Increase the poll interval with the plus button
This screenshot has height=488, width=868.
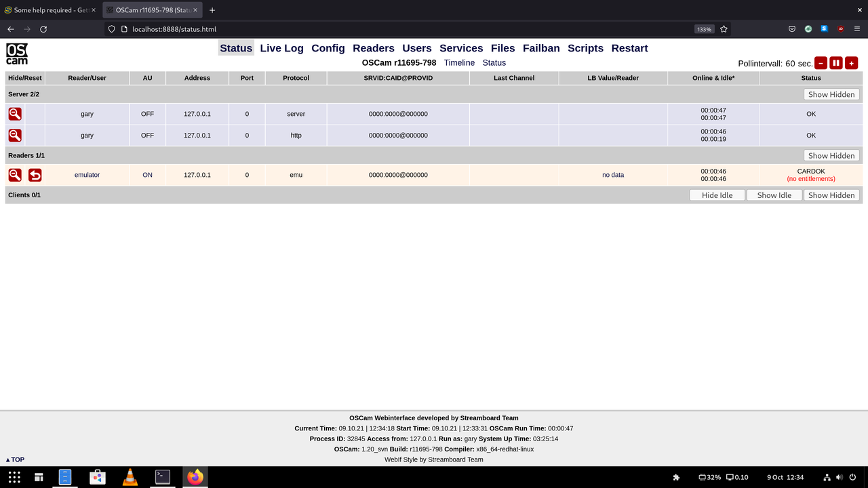tap(852, 63)
